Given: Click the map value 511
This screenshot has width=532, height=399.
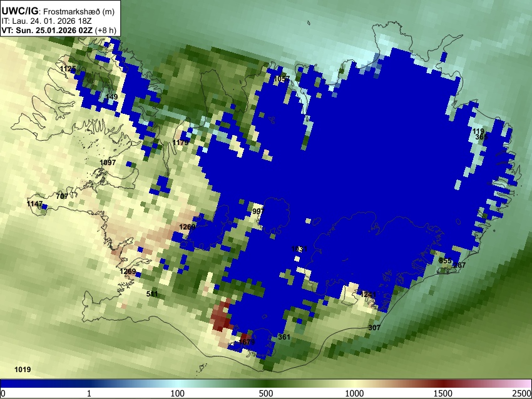Looking at the screenshot, I should click(152, 293).
